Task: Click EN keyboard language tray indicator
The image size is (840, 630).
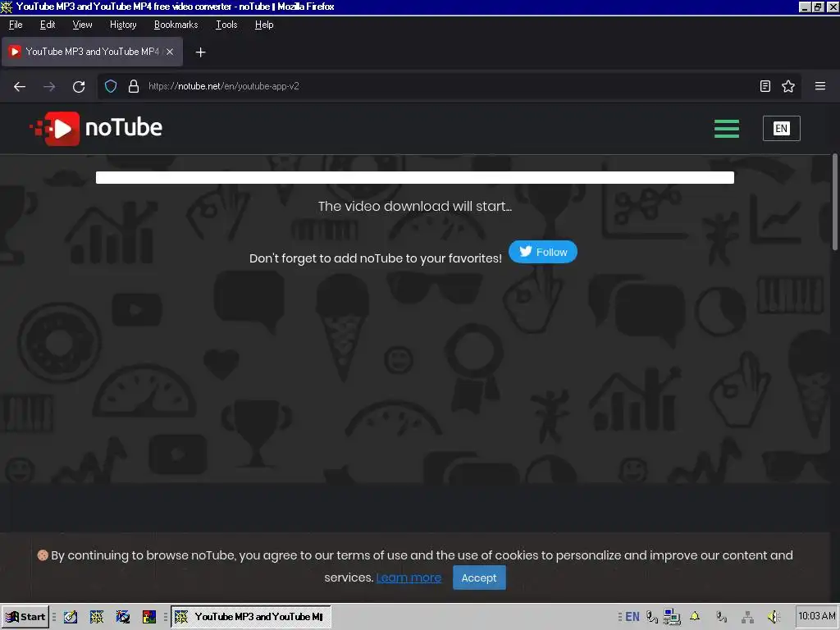Action: tap(632, 617)
